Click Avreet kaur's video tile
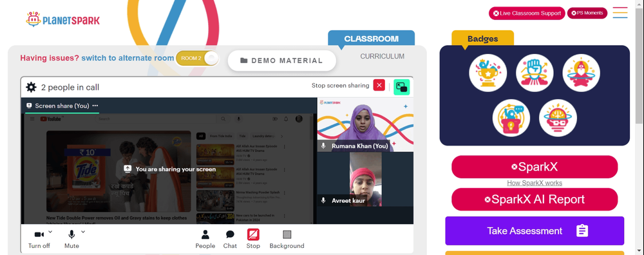Screen dimensions: 644x255 click(x=366, y=179)
